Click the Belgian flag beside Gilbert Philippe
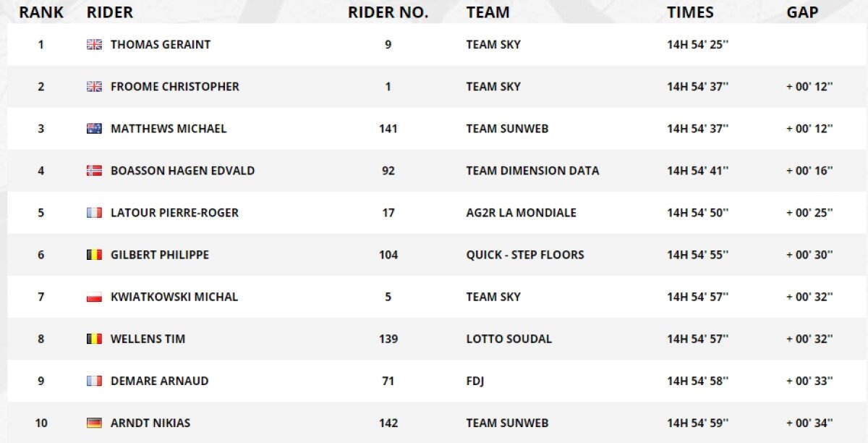This screenshot has width=868, height=443. coord(94,255)
